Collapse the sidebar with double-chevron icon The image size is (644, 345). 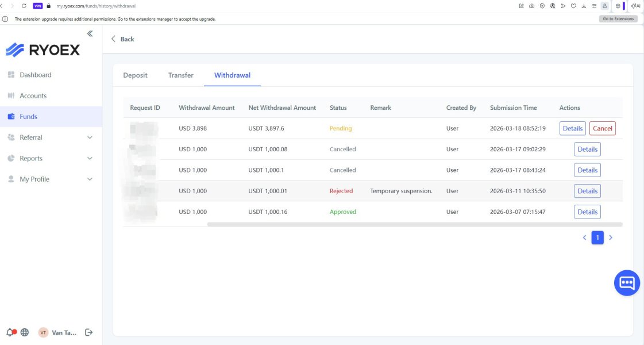coord(90,34)
